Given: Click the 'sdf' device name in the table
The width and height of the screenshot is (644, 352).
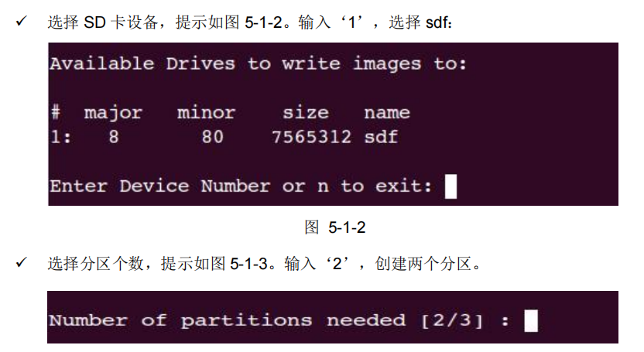Looking at the screenshot, I should tap(381, 137).
